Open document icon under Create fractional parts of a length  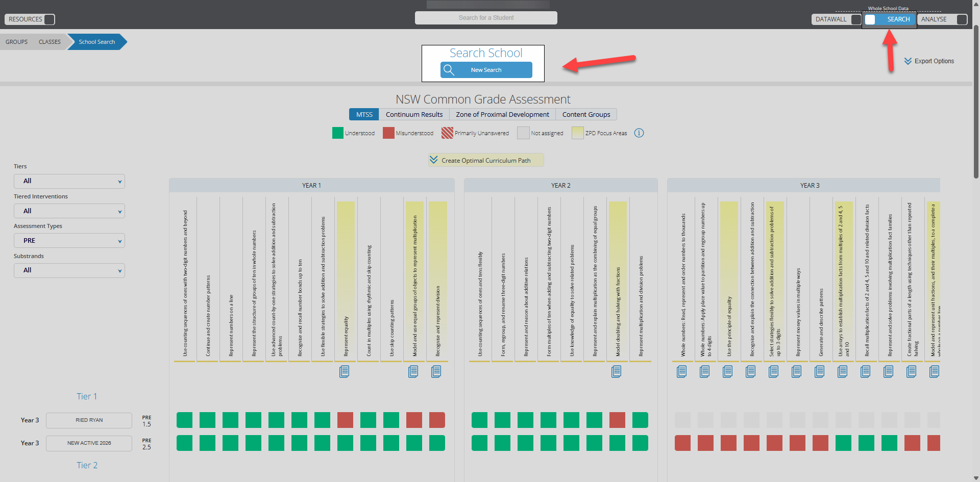[912, 372]
